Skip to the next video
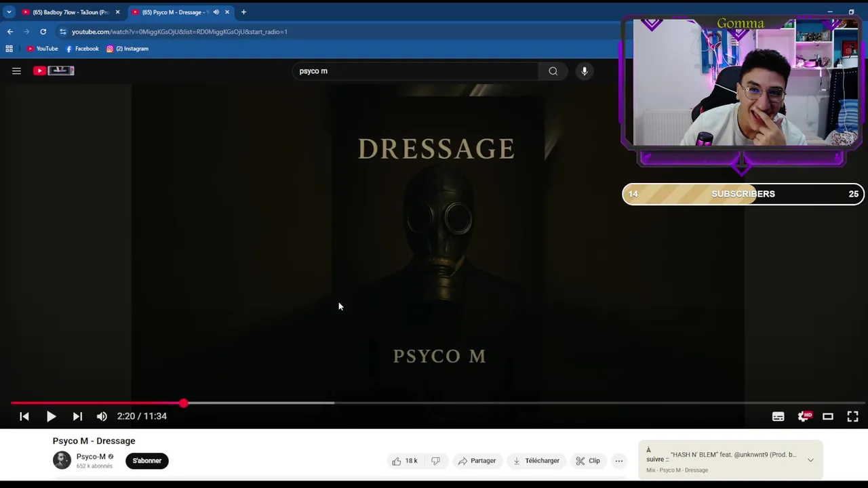Screen dimensions: 868x488 tap(77, 416)
